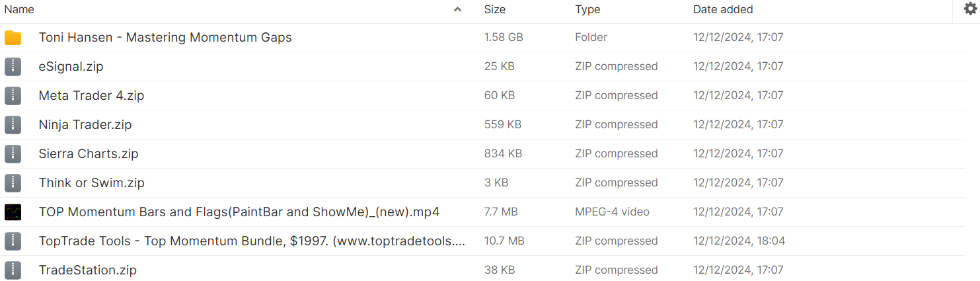The image size is (980, 281).
Task: Sort files by the Type column header
Action: [587, 9]
